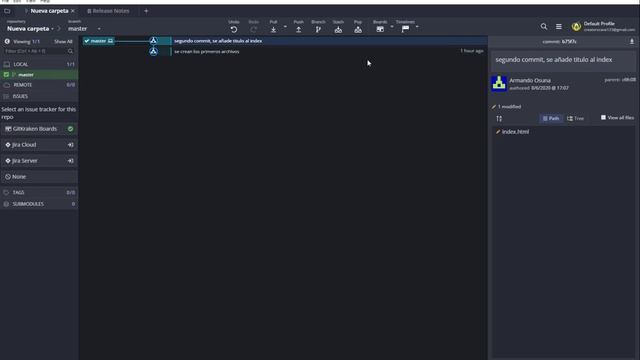Expand the TAGS section
The width and height of the screenshot is (640, 360).
(x=39, y=193)
